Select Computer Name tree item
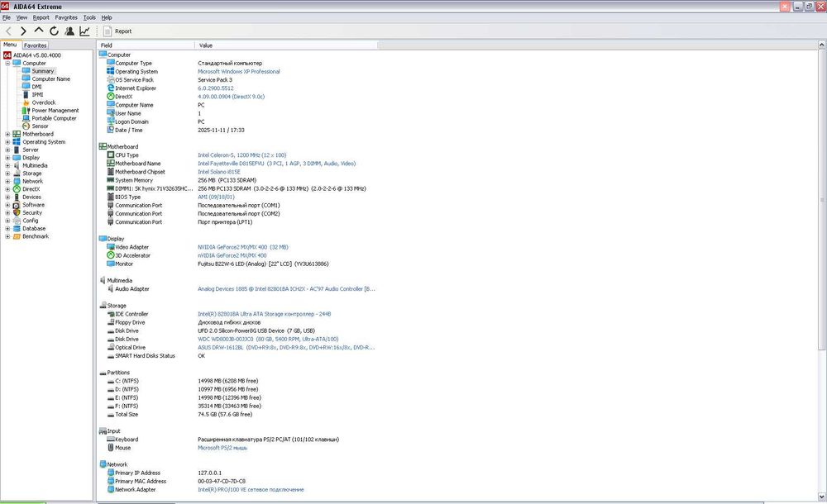The image size is (827, 504). [x=50, y=79]
